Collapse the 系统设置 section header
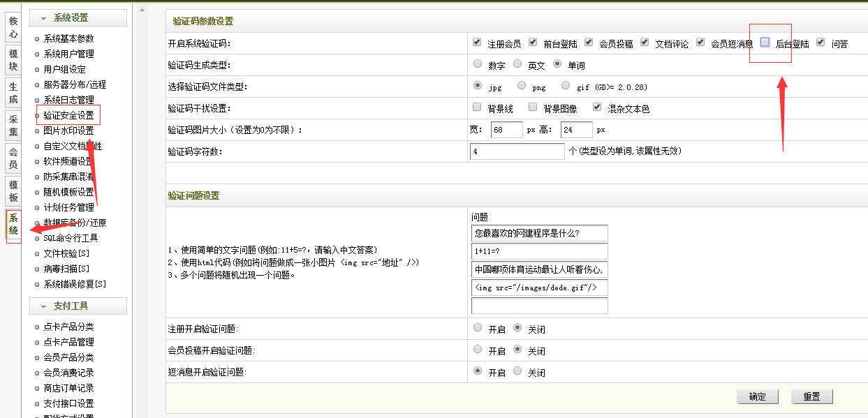Image resolution: width=868 pixels, height=418 pixels. (78, 18)
